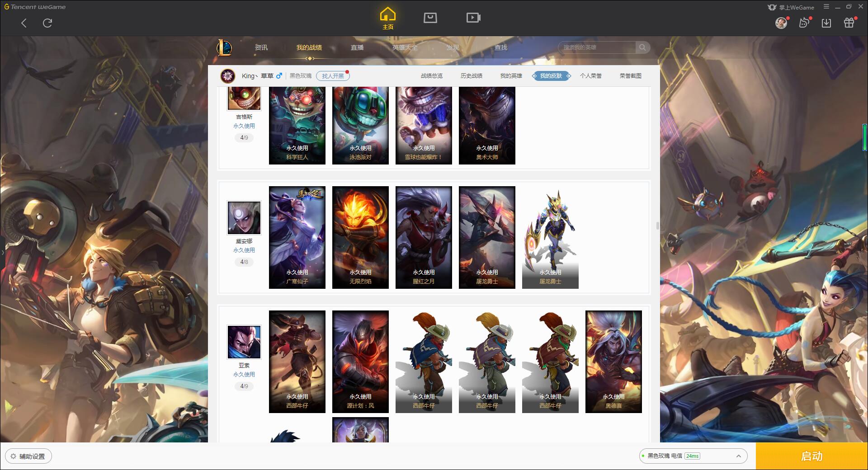The image size is (868, 470).
Task: Go back with the left arrow
Action: click(x=24, y=23)
